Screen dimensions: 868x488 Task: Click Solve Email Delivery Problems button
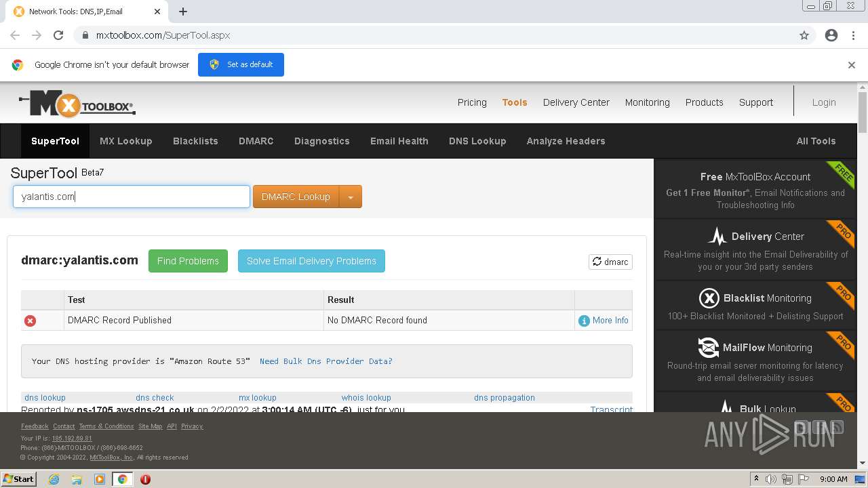311,261
